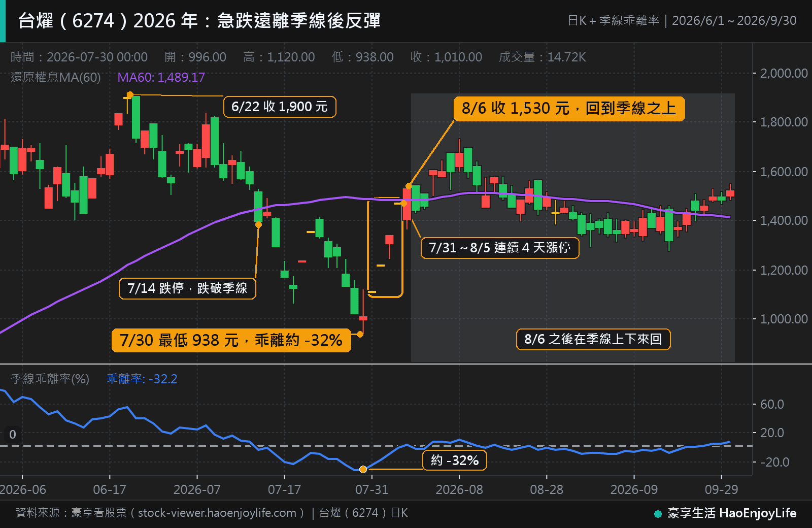This screenshot has height=528, width=812.
Task: Click the 低：938.00 low price value
Action: 363,57
